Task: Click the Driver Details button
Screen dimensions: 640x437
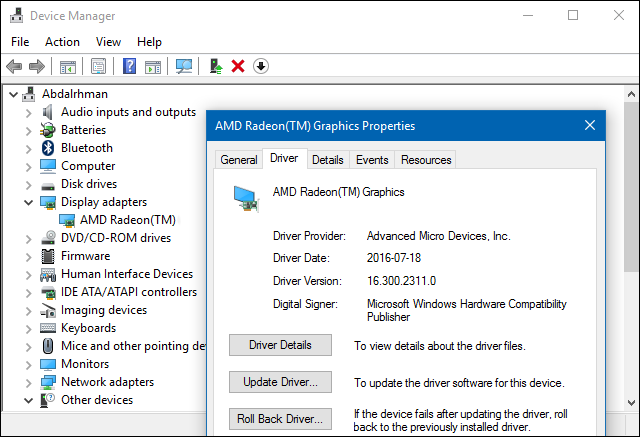Action: 280,345
